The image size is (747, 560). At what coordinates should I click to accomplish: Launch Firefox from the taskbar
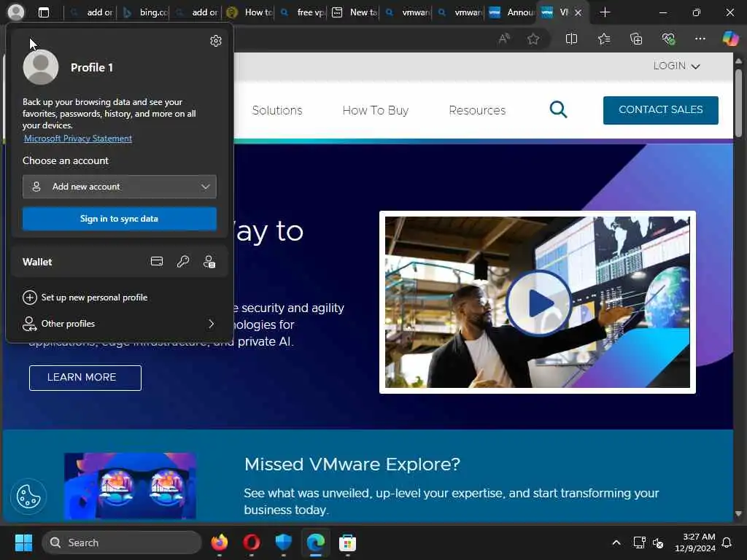tap(219, 542)
